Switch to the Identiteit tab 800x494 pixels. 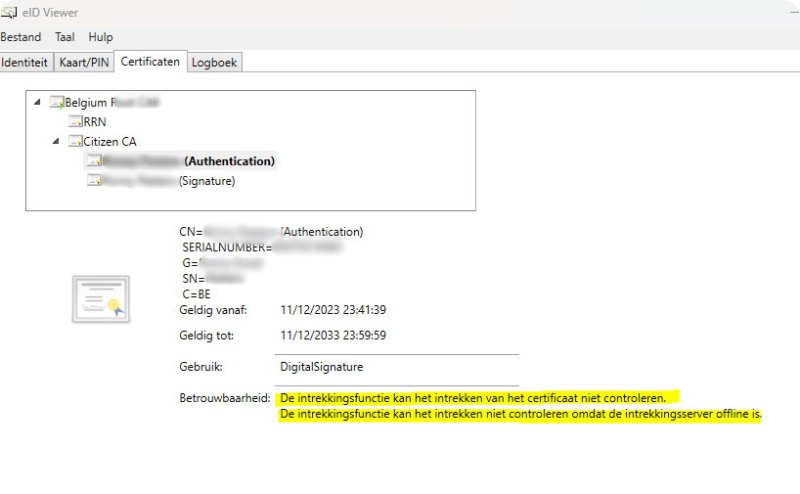coord(25,62)
